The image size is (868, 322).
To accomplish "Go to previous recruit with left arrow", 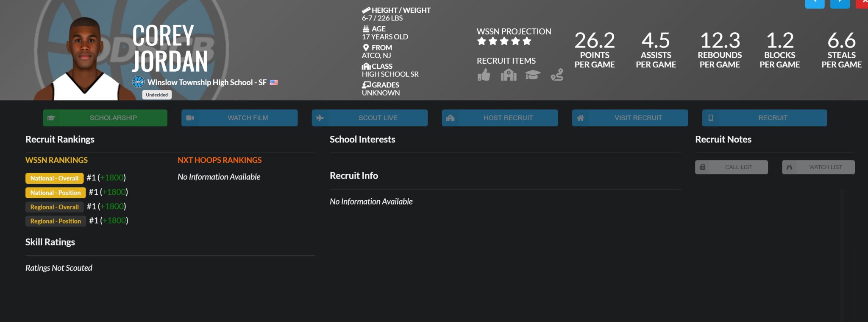I will (x=815, y=3).
